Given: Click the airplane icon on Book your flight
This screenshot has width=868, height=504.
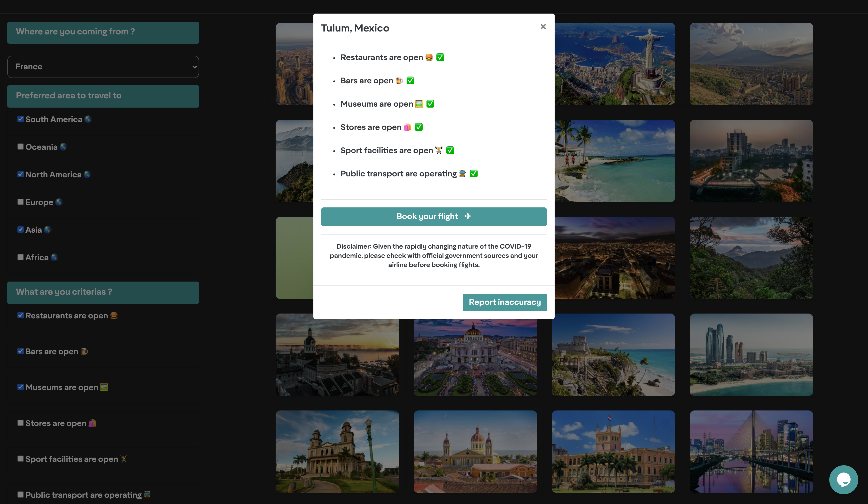Looking at the screenshot, I should (467, 216).
